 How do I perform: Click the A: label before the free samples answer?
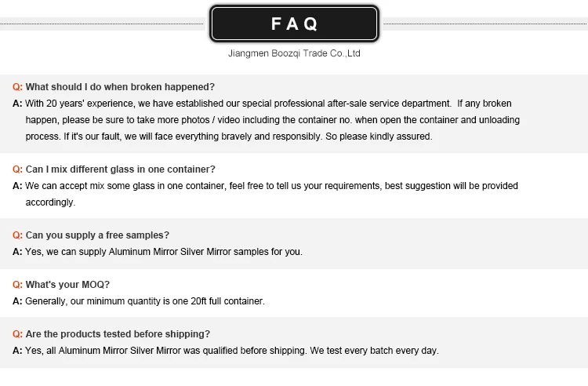pos(17,252)
